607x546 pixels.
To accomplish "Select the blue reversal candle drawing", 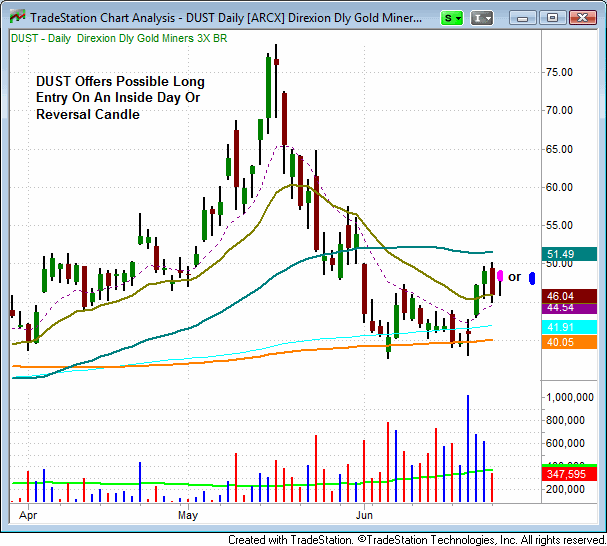I will 532,277.
